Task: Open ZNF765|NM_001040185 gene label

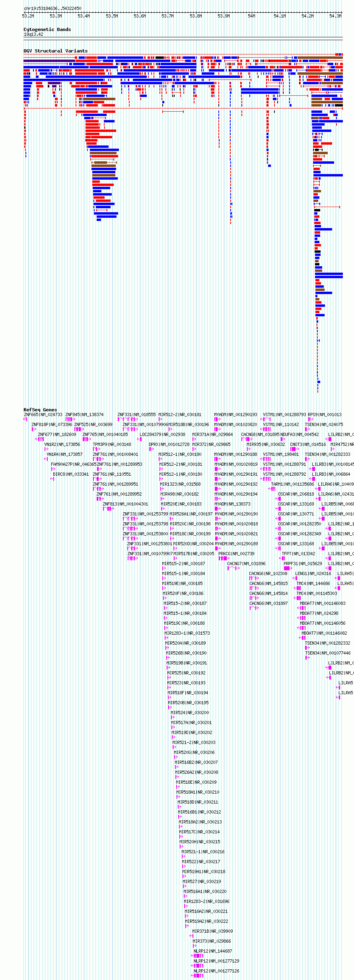Action: 105,434
